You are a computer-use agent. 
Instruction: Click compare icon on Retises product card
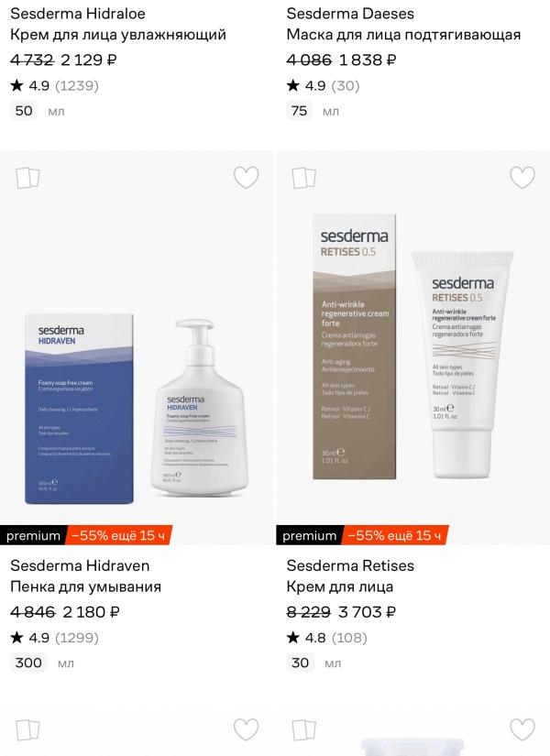click(x=303, y=178)
